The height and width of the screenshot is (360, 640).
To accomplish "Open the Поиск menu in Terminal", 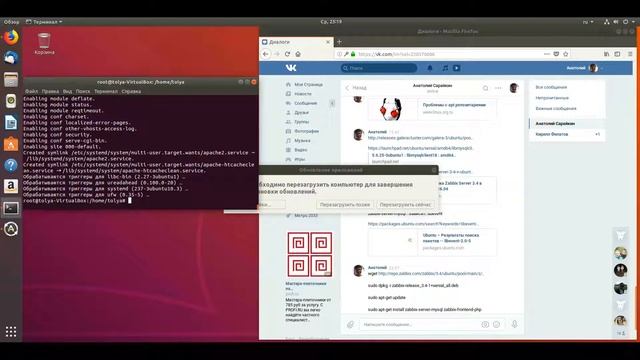I will pyautogui.click(x=83, y=91).
